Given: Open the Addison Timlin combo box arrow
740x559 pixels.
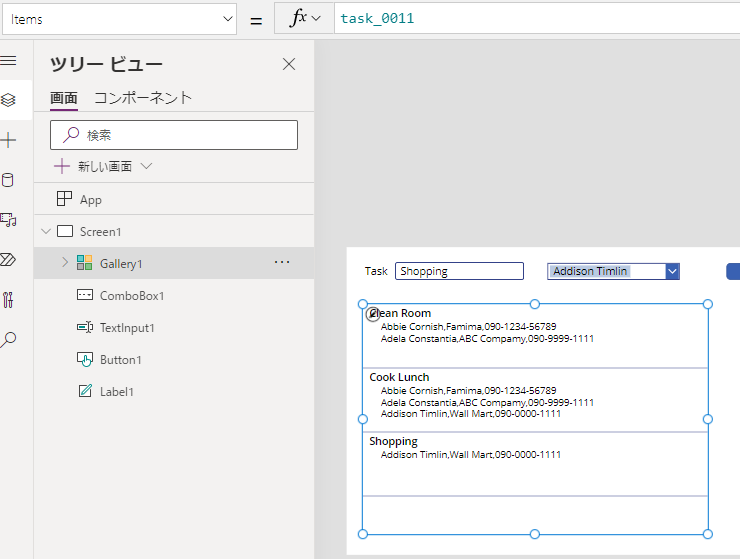Looking at the screenshot, I should (x=672, y=271).
